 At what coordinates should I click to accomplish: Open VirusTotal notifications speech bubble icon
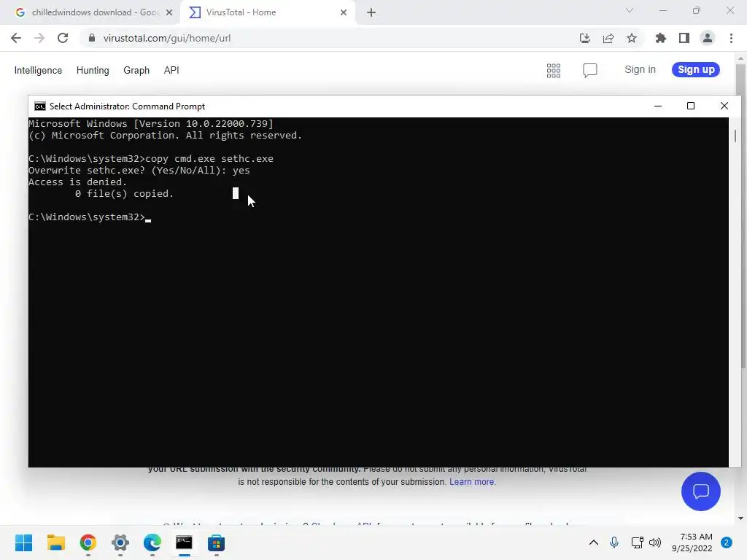pyautogui.click(x=589, y=71)
